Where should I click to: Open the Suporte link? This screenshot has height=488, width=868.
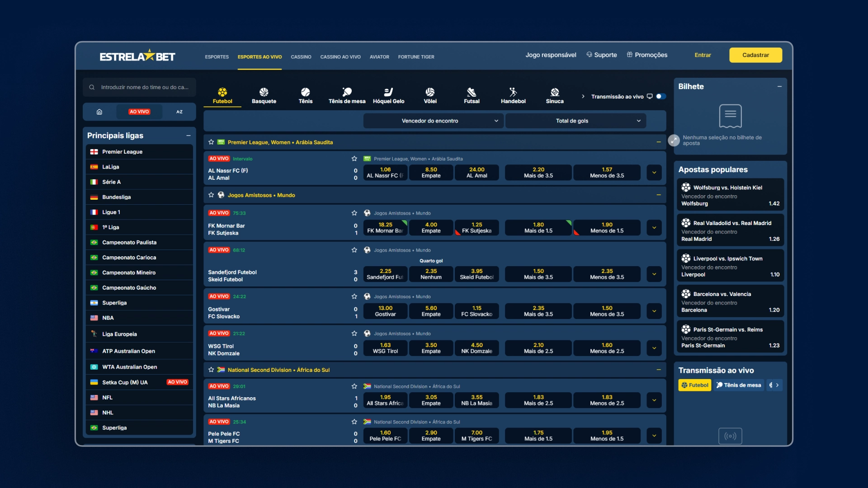(602, 55)
